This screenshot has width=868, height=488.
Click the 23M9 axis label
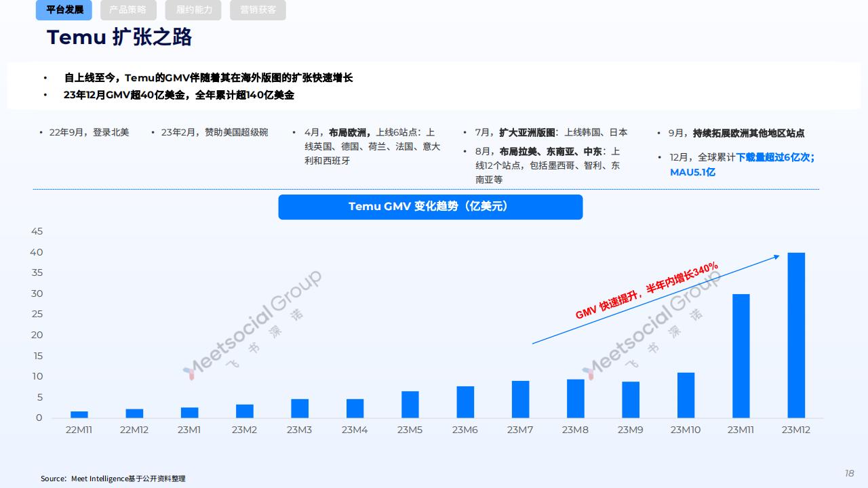click(x=631, y=430)
